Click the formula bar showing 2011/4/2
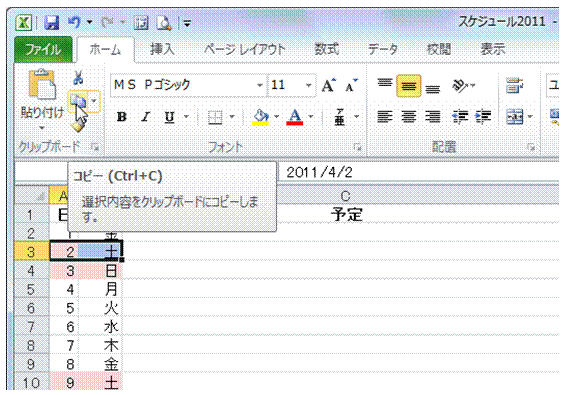Viewport: 567px width, 395px height. 419,172
